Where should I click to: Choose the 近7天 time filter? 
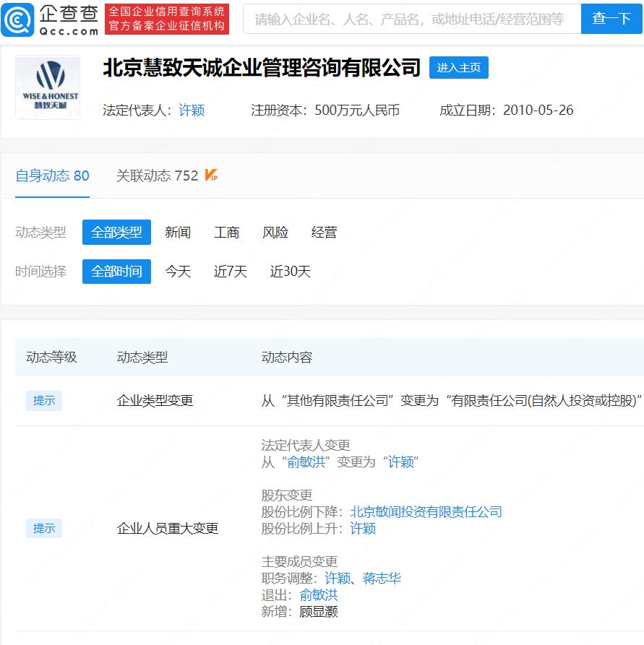point(230,272)
